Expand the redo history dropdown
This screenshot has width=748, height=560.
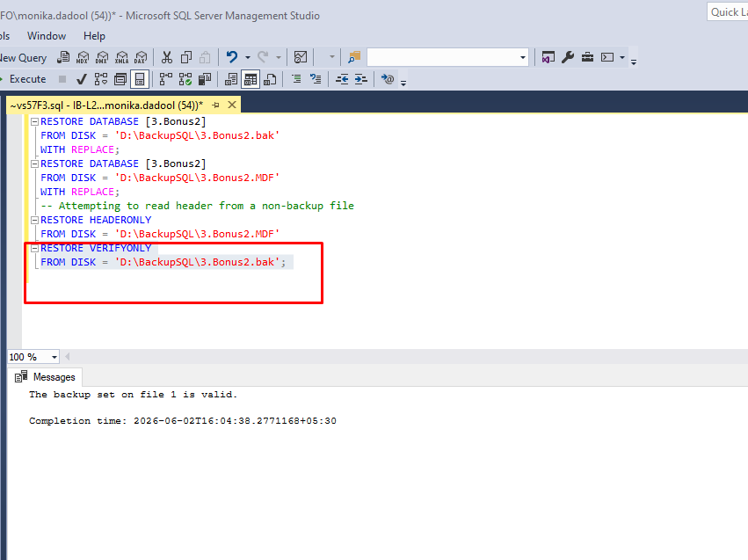(279, 58)
